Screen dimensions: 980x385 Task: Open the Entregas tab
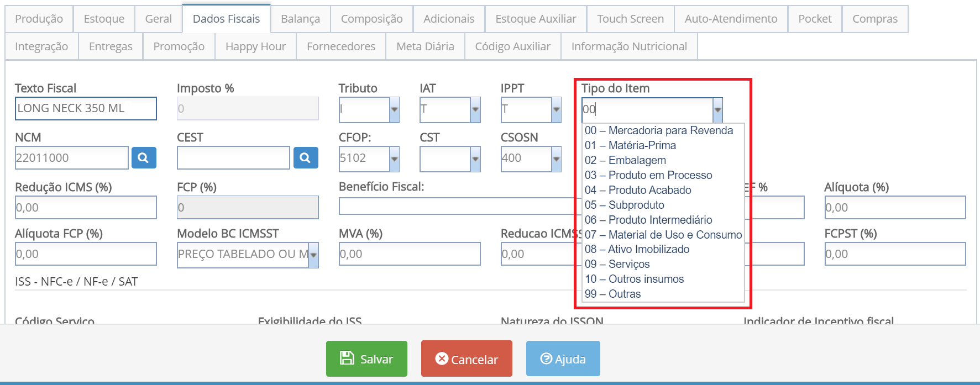point(111,46)
